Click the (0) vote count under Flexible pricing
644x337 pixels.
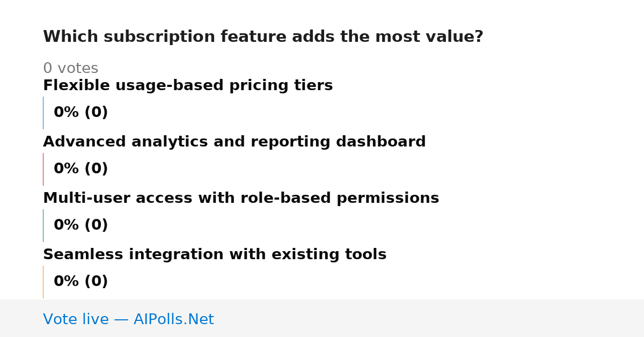click(96, 113)
